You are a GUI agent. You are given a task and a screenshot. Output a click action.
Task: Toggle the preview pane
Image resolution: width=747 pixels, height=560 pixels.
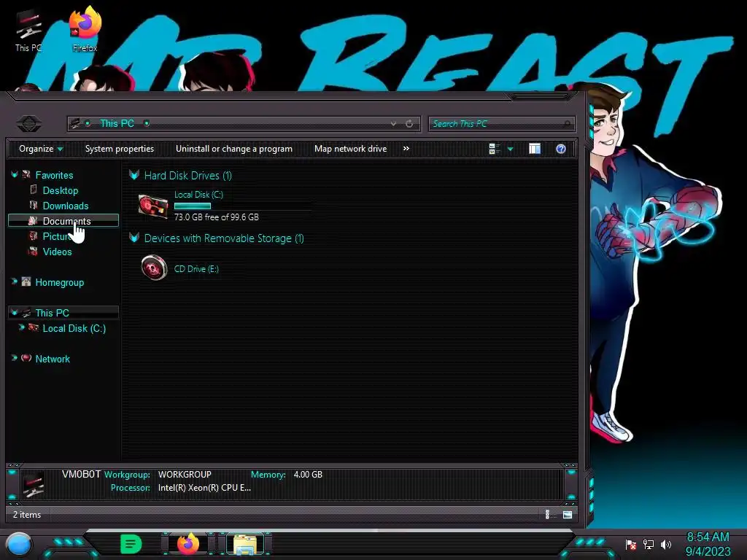[x=535, y=149]
